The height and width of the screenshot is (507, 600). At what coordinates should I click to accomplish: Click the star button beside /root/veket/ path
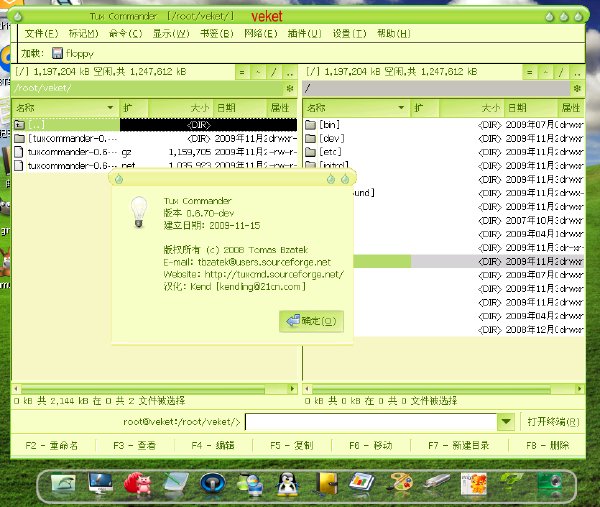coord(290,89)
